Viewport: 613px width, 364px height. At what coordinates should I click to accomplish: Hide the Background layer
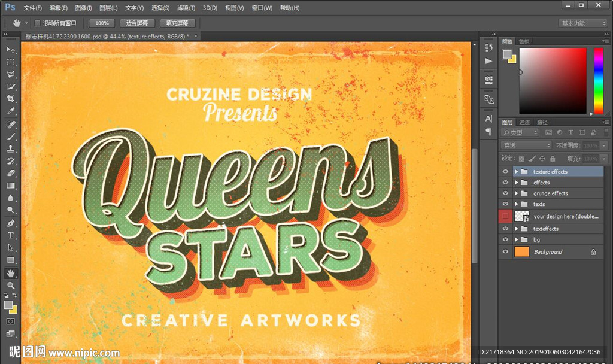(506, 252)
